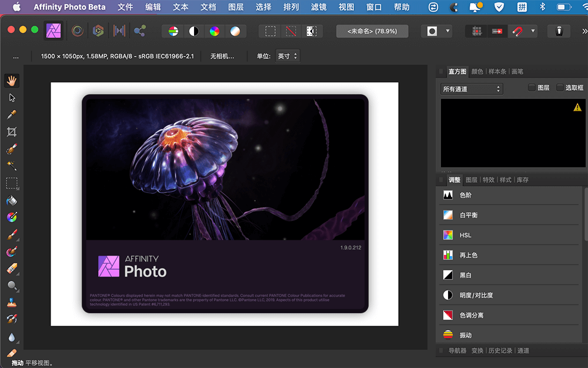The height and width of the screenshot is (368, 588).
Task: Open the 文件 menu
Action: (x=125, y=7)
